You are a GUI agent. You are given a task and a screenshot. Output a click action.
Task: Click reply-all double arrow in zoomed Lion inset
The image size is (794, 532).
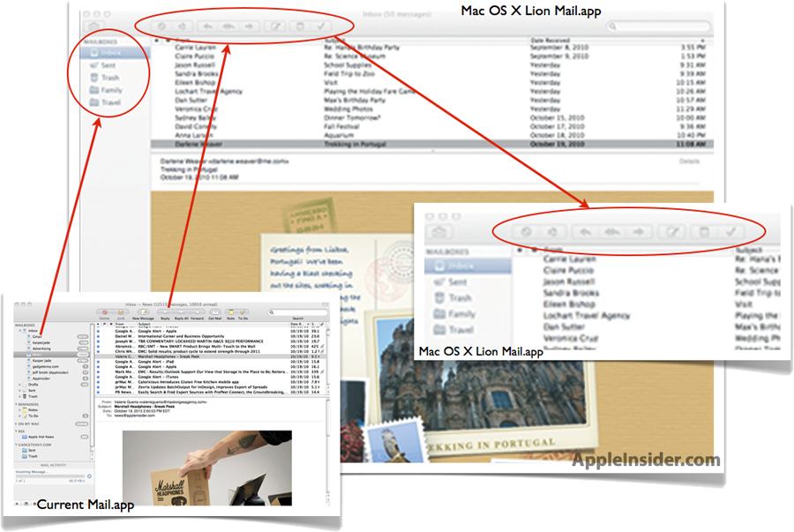612,232
